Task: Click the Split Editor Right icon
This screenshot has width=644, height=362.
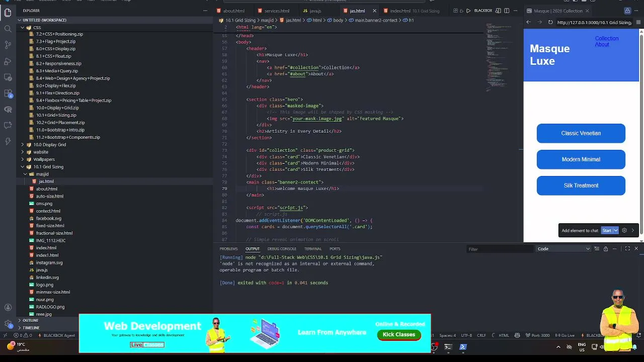Action: pos(507,11)
